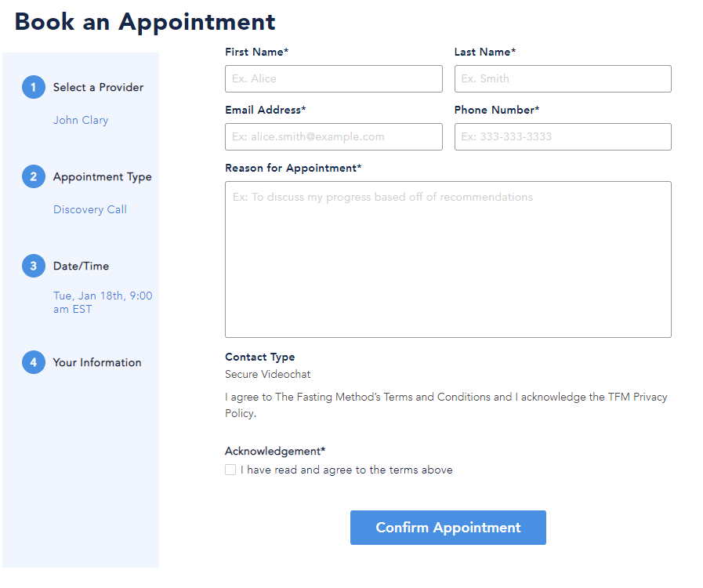Switch to the Date/Time step
The width and height of the screenshot is (703, 588).
click(81, 266)
